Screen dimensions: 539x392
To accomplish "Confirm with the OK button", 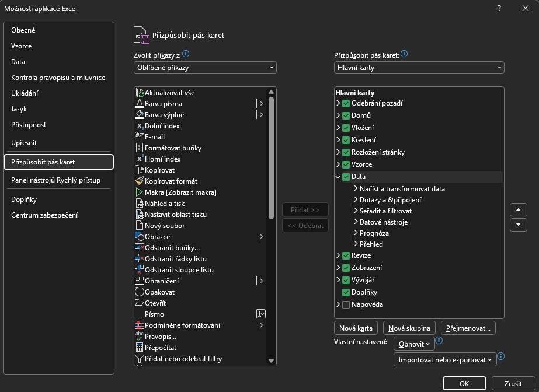I will [464, 383].
